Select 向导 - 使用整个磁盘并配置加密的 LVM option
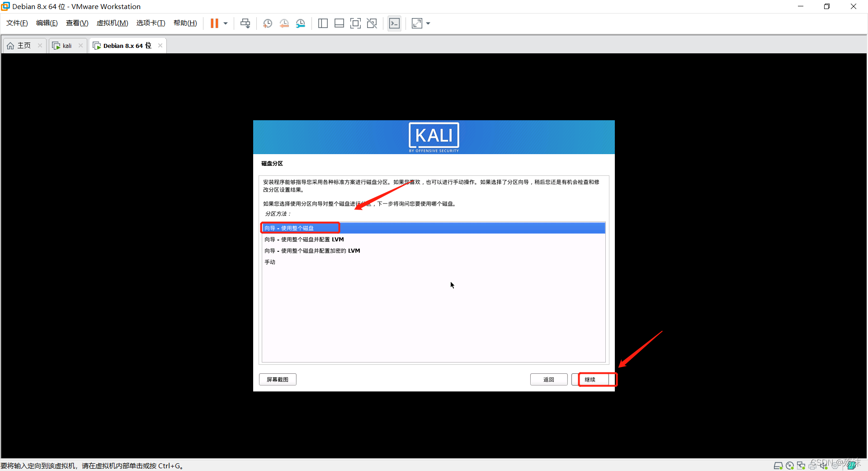 pyautogui.click(x=312, y=251)
